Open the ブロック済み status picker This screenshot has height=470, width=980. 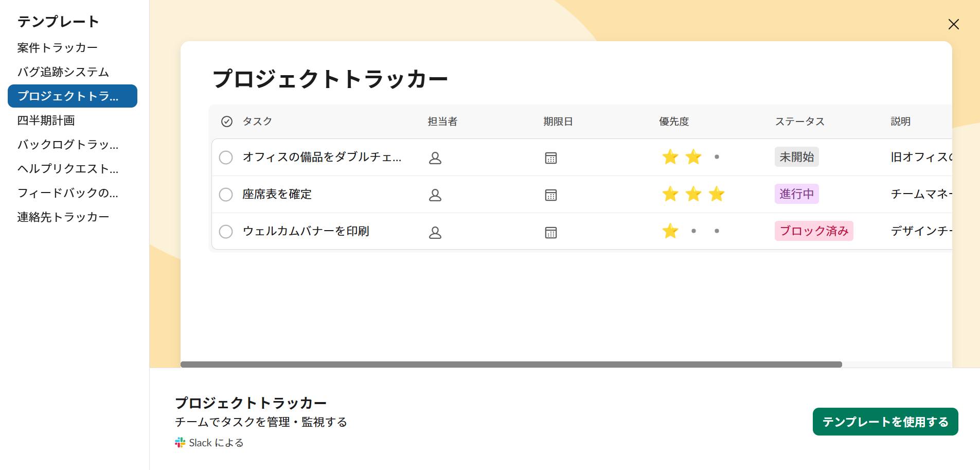(814, 231)
